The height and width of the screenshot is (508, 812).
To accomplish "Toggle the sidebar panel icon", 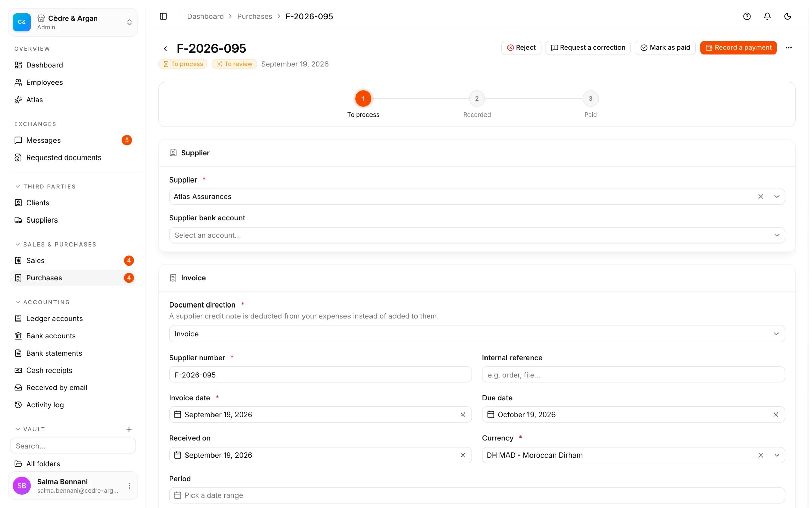I will [163, 16].
